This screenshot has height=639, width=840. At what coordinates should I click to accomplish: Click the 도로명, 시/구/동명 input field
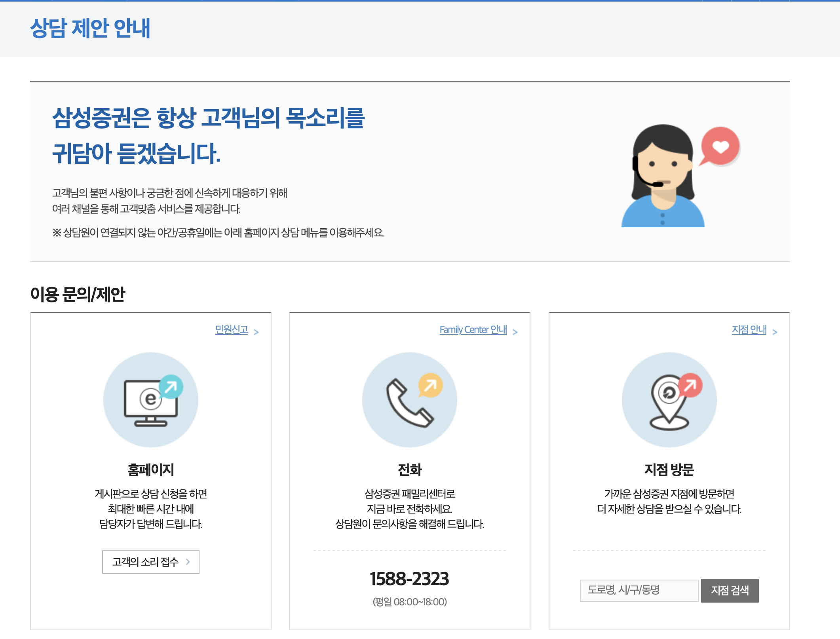click(639, 590)
